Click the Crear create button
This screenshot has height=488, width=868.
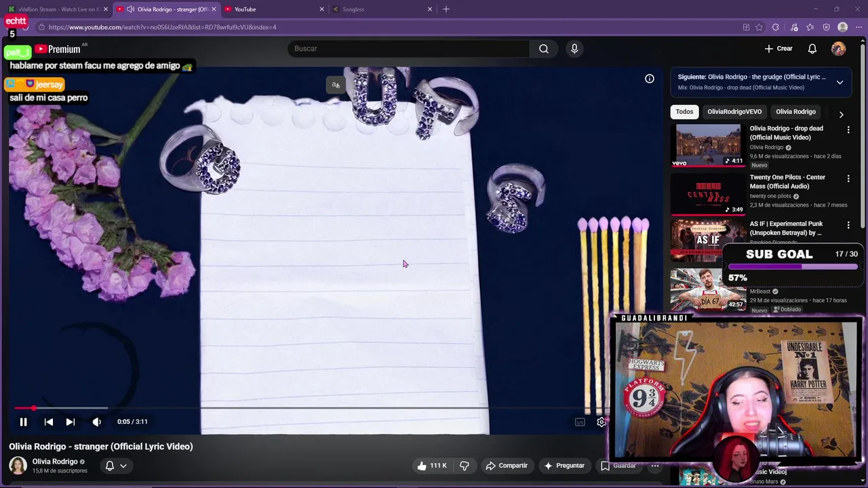(x=778, y=49)
